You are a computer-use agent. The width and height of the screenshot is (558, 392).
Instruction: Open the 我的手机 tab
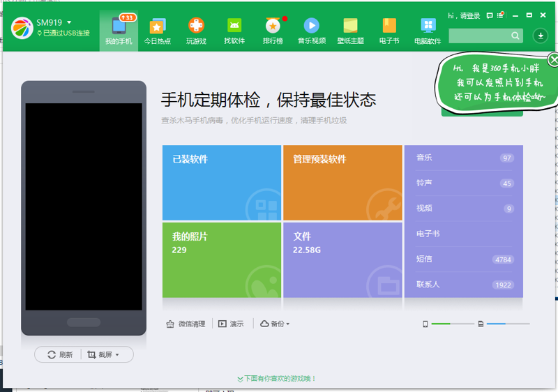119,31
